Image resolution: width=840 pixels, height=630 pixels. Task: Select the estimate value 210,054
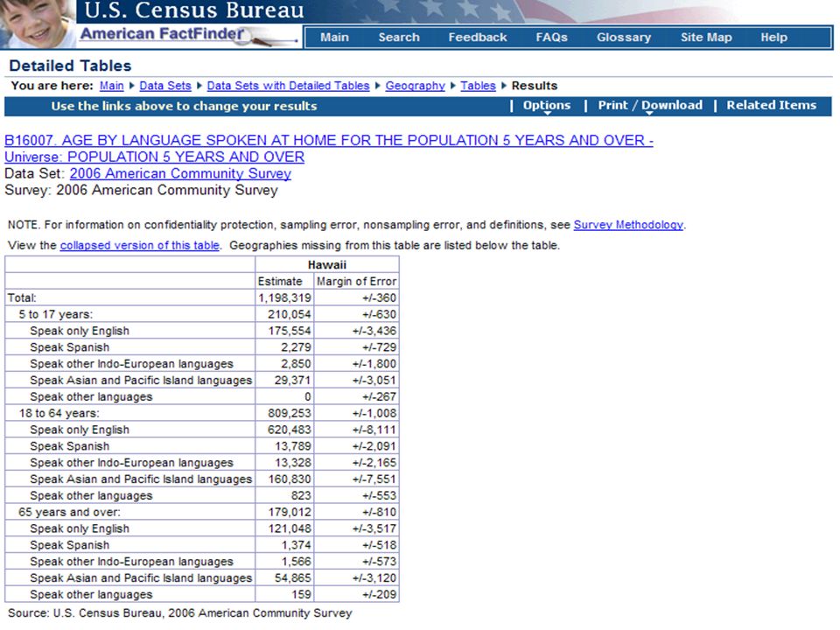tap(290, 314)
